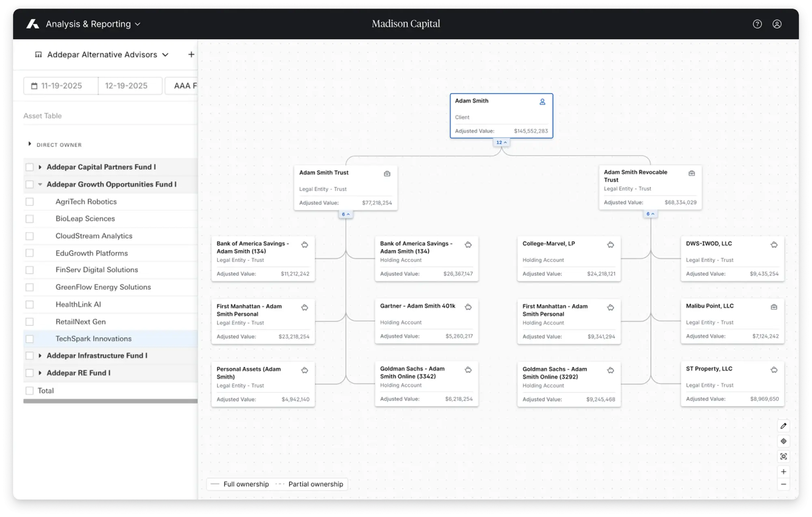The width and height of the screenshot is (812, 517).
Task: Select FinServ Digital Solutions row
Action: 110,270
